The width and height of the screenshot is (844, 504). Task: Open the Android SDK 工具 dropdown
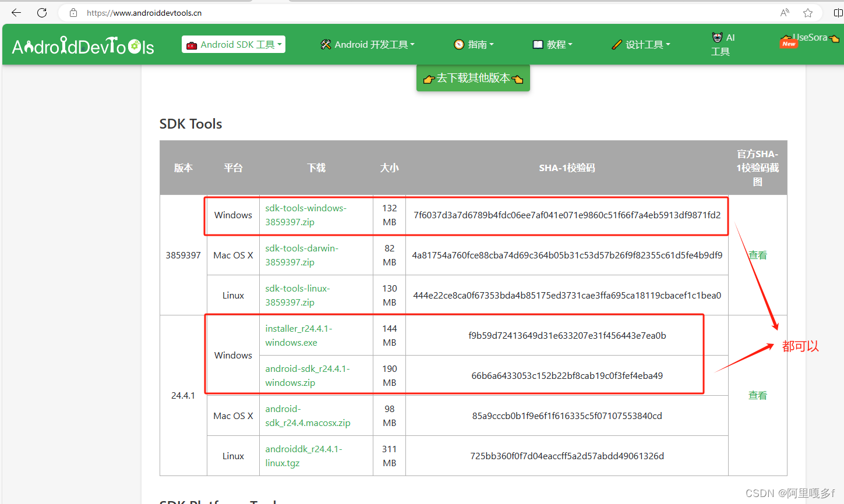(234, 44)
